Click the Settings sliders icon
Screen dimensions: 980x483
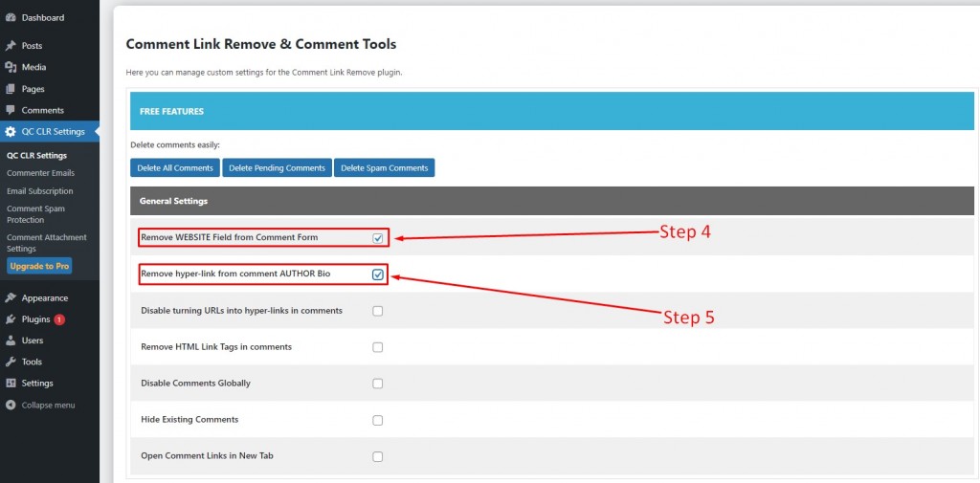pyautogui.click(x=11, y=383)
